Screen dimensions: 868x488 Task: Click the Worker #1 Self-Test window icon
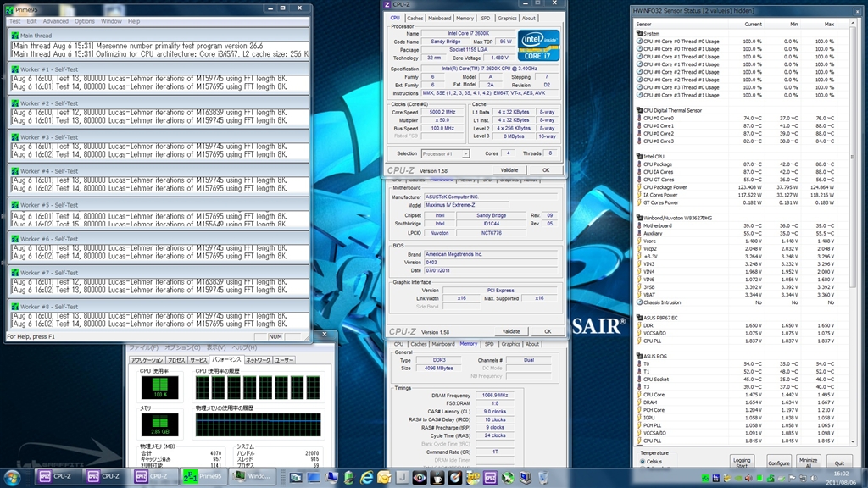[14, 69]
